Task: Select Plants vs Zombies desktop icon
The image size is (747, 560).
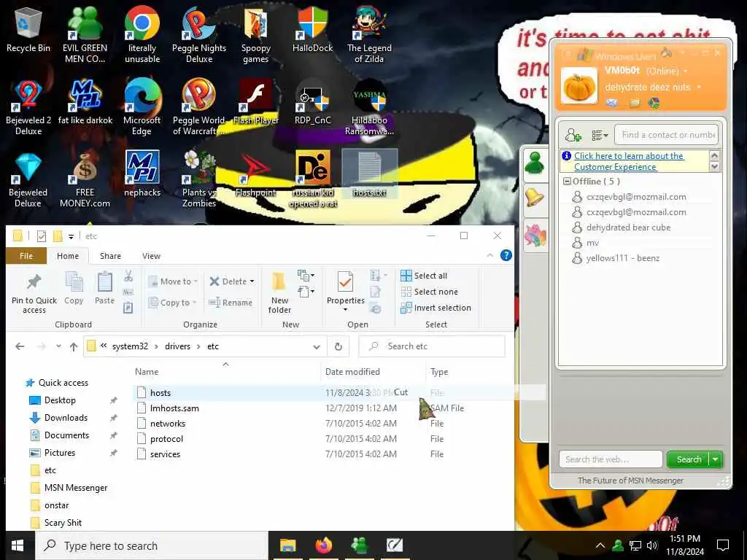Action: tap(199, 179)
